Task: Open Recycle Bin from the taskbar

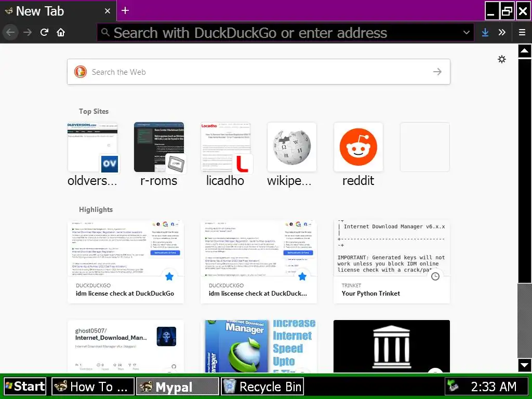Action: click(x=262, y=387)
